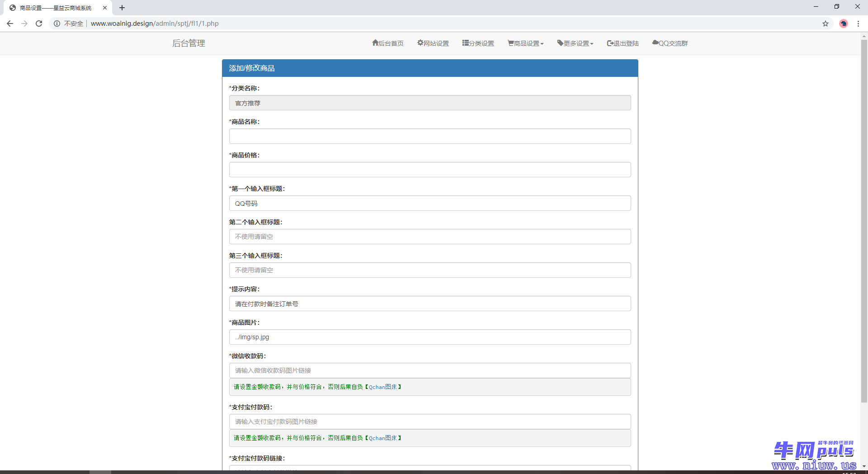This screenshot has height=474, width=868.
Task: Click the 商品图片 path field
Action: (430, 337)
